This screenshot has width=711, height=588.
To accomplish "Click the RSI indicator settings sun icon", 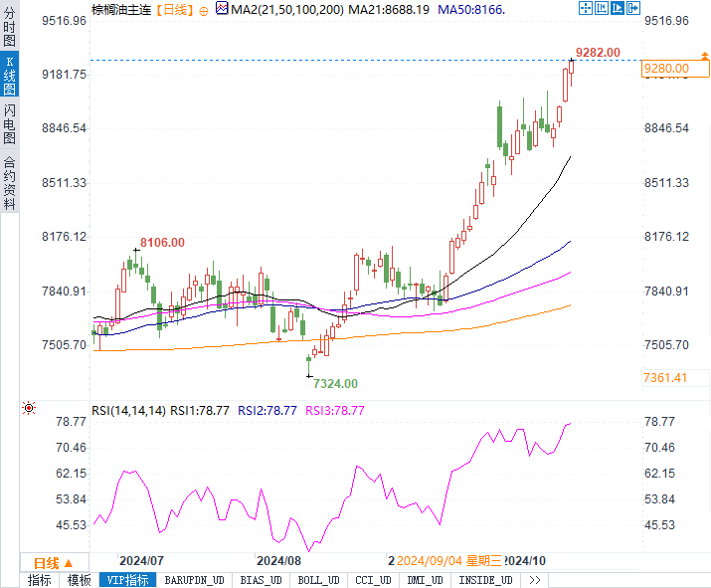I will (x=28, y=408).
